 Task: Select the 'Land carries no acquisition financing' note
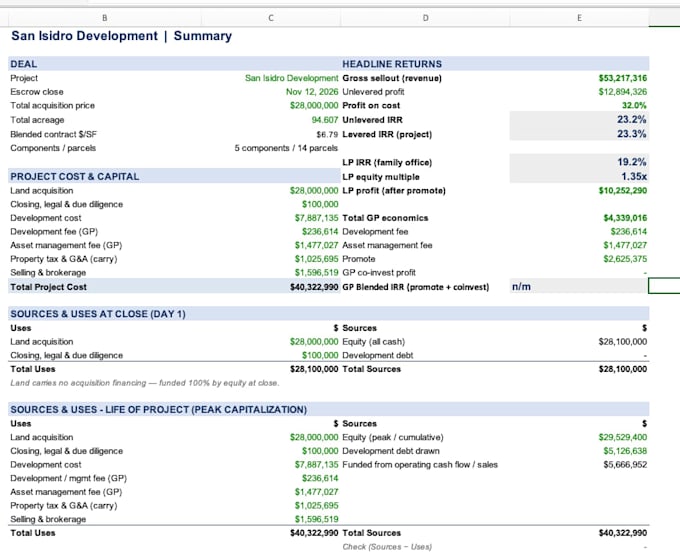145,383
